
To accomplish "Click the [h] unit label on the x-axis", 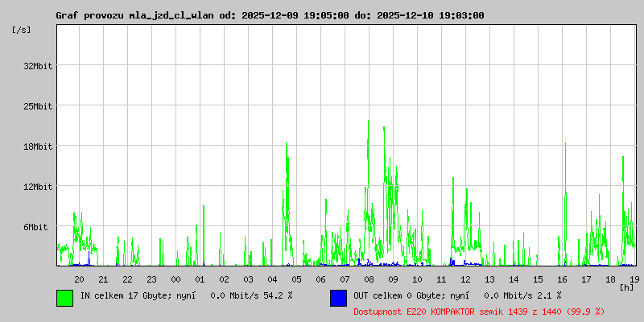I will tap(626, 287).
